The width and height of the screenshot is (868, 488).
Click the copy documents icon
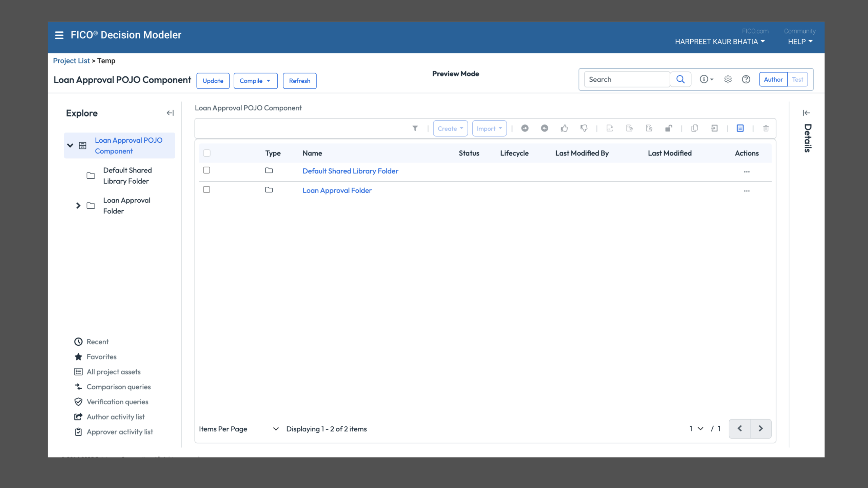pyautogui.click(x=694, y=128)
